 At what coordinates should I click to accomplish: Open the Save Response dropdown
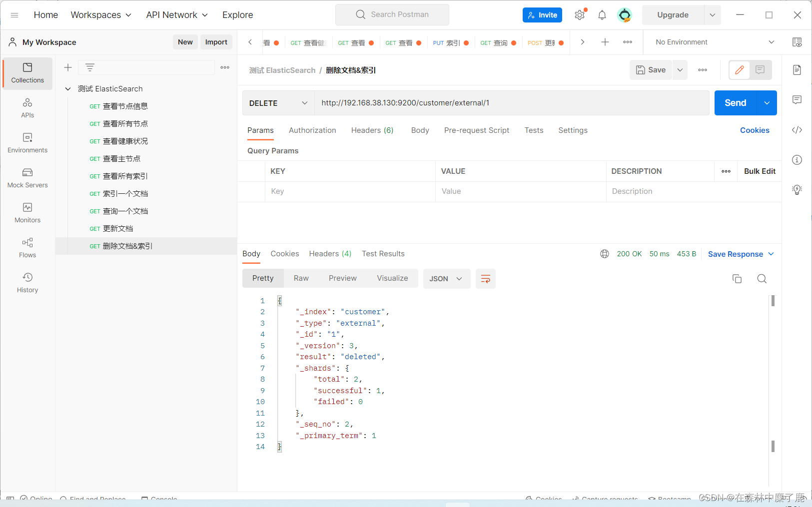741,254
